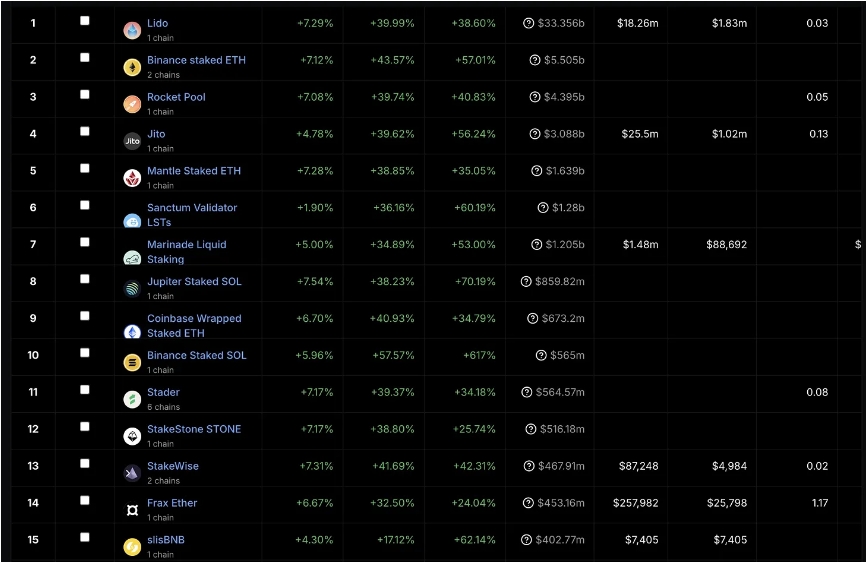Viewport: 866px width, 562px height.
Task: Click help icon beside $402.77m TVL
Action: [526, 540]
